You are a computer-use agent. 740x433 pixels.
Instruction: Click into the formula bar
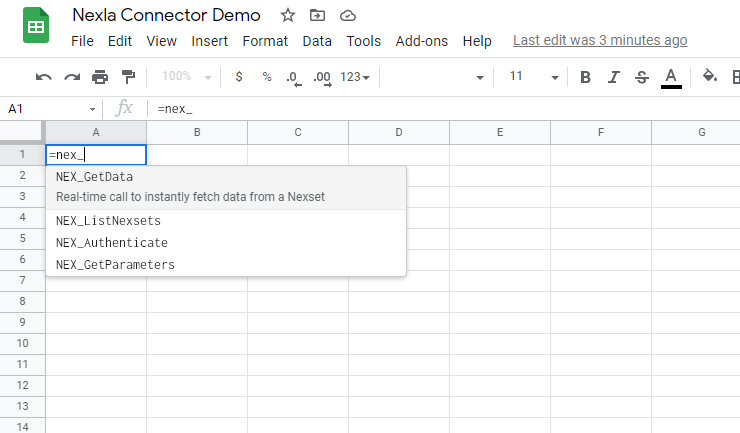point(444,109)
